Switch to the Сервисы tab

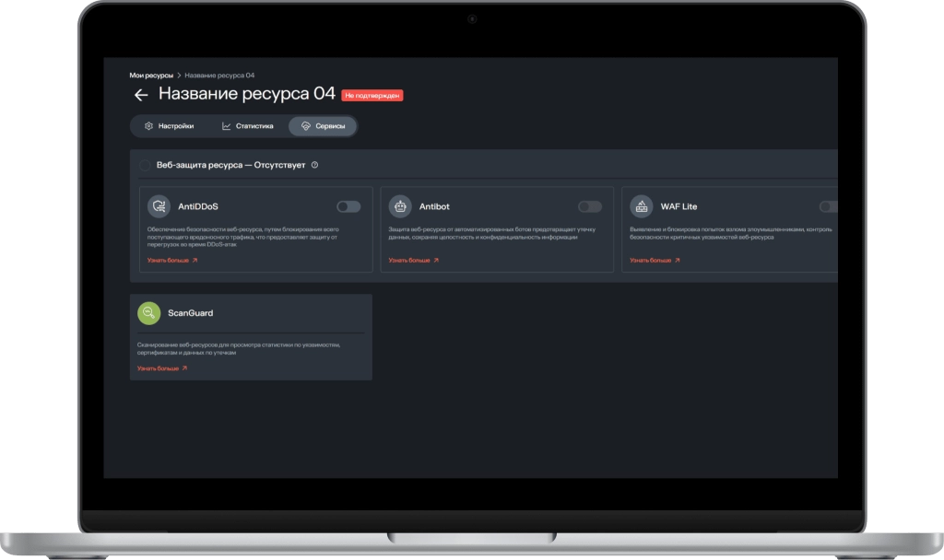pos(322,126)
